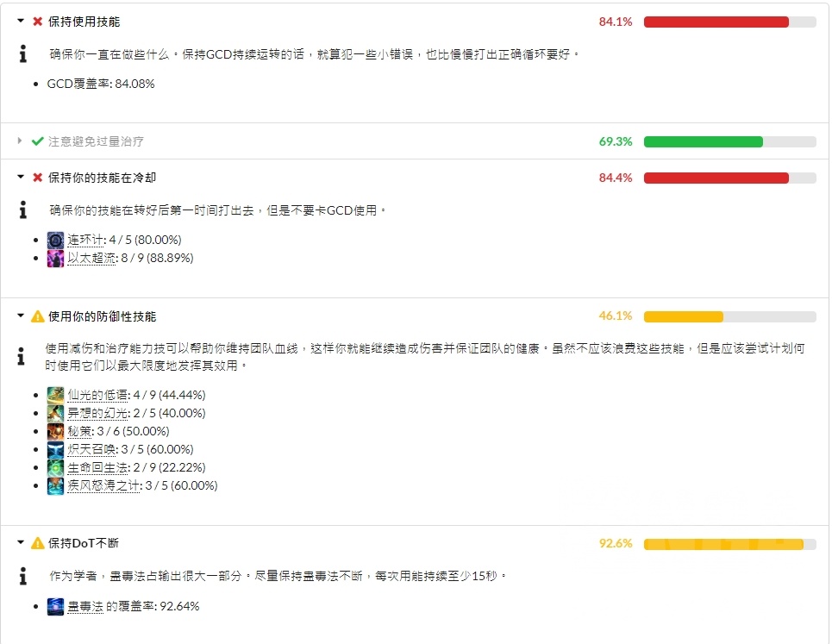
Task: Click the 异想的幻光 skill icon
Action: (54, 413)
